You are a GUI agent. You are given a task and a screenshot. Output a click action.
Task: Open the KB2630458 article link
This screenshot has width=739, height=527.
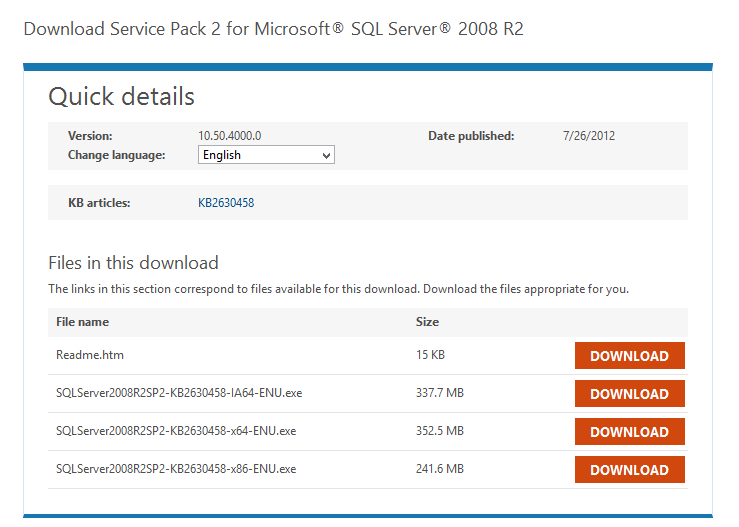226,203
